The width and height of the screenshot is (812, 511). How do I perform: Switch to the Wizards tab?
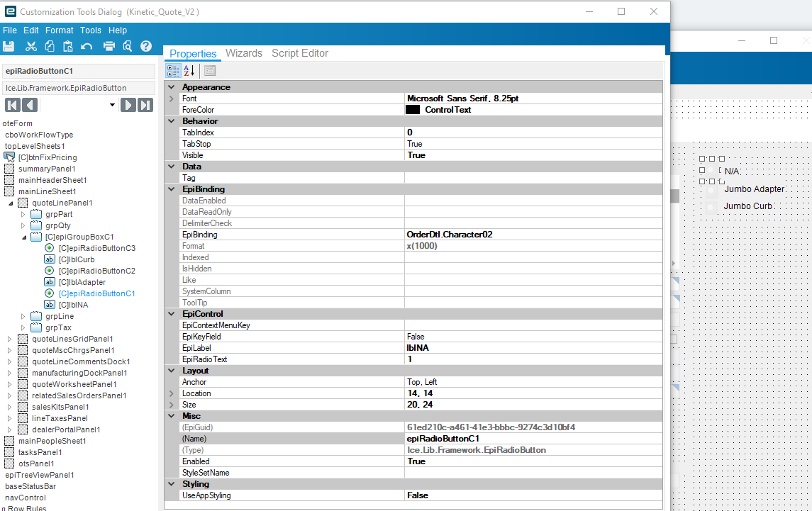click(244, 53)
